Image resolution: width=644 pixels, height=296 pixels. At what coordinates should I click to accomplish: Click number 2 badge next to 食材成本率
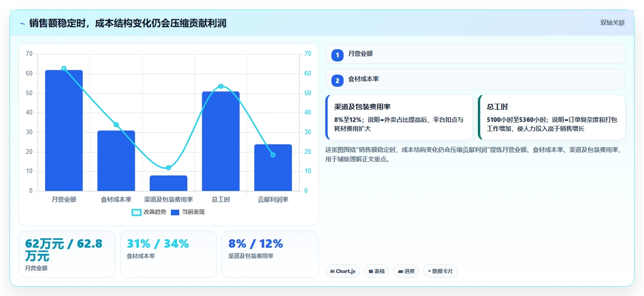(x=337, y=81)
